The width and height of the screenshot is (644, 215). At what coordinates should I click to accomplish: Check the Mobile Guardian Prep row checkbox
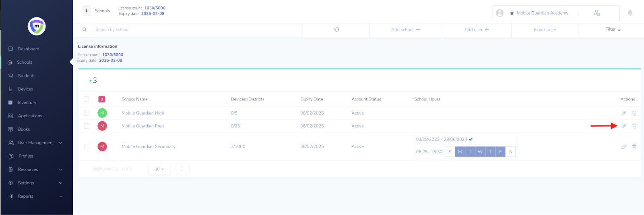[87, 126]
